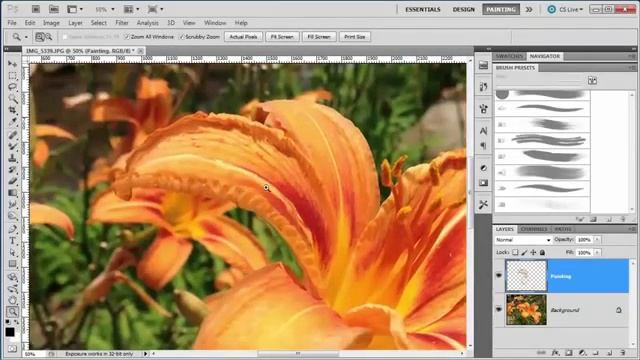Click the Fit Screen button
This screenshot has height=360, width=640.
(282, 37)
